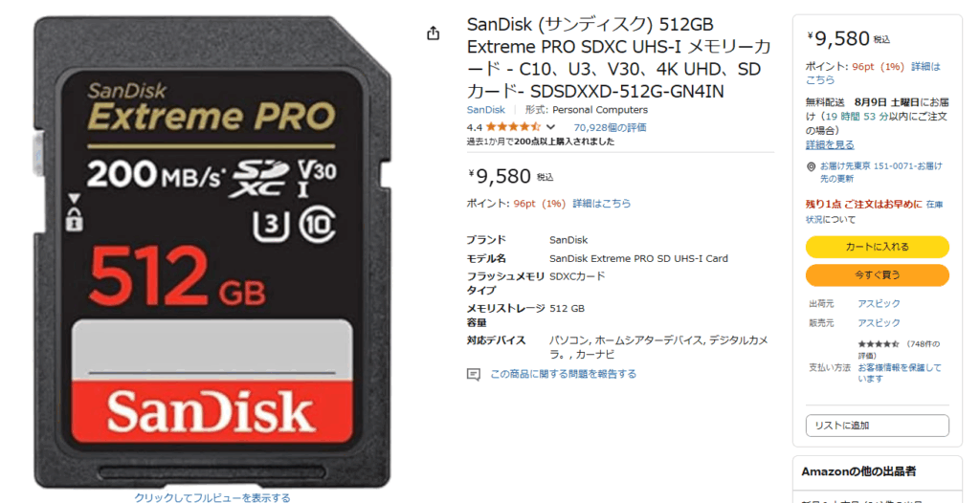Click 今すぐ買う buy now button

877,275
